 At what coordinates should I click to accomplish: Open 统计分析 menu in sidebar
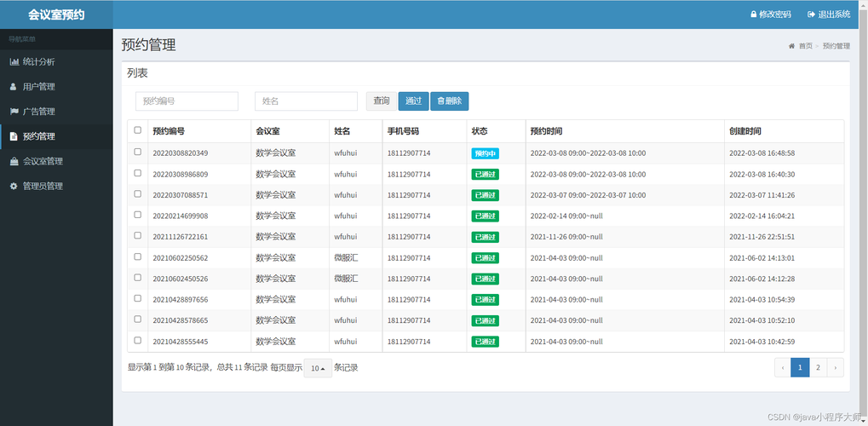38,62
